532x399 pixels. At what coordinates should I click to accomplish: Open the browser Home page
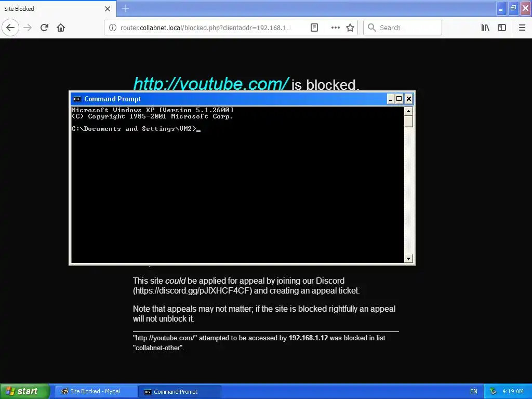tap(61, 28)
